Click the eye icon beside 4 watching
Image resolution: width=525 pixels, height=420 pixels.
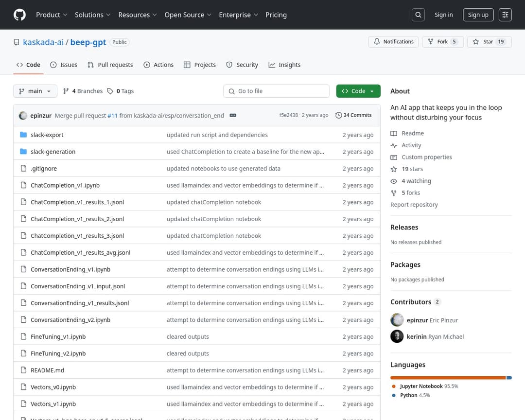[x=394, y=181]
